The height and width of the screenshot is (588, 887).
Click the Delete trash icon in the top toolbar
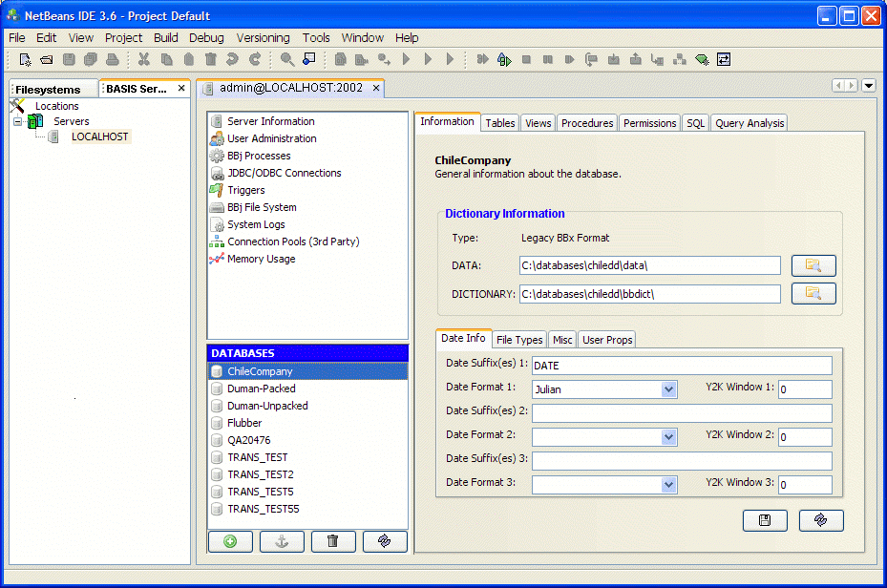pos(210,59)
